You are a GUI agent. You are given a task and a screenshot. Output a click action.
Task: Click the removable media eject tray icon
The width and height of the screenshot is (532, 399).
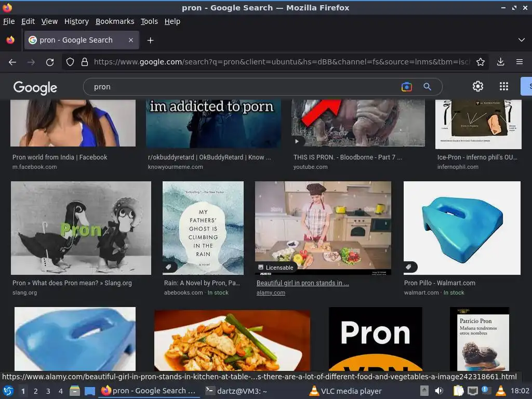coord(424,391)
